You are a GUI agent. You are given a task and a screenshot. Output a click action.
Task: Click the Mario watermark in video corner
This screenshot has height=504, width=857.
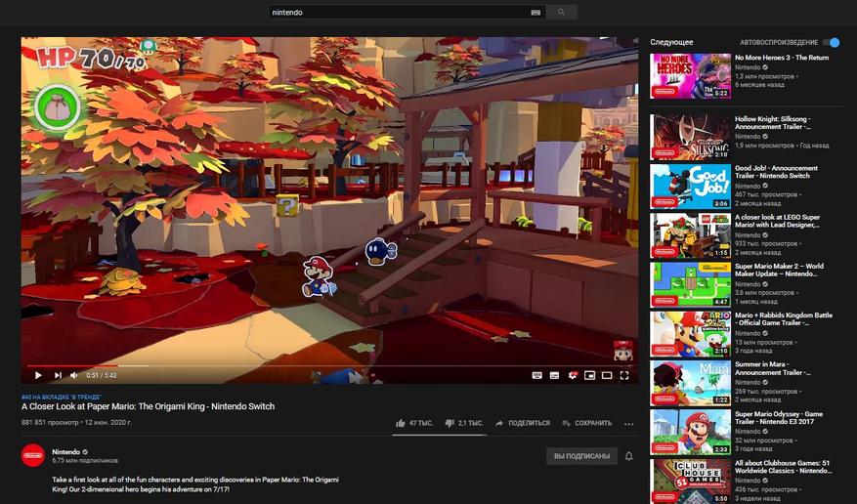click(623, 351)
